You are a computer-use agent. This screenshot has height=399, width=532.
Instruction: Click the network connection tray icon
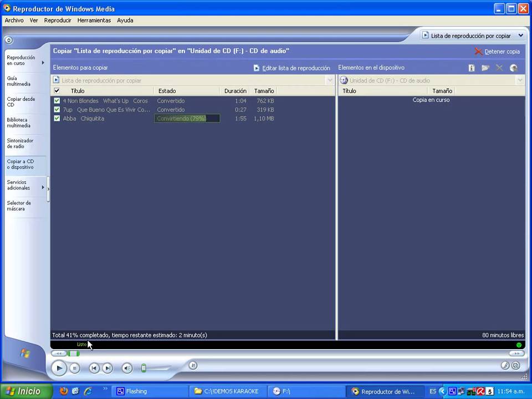point(462,391)
